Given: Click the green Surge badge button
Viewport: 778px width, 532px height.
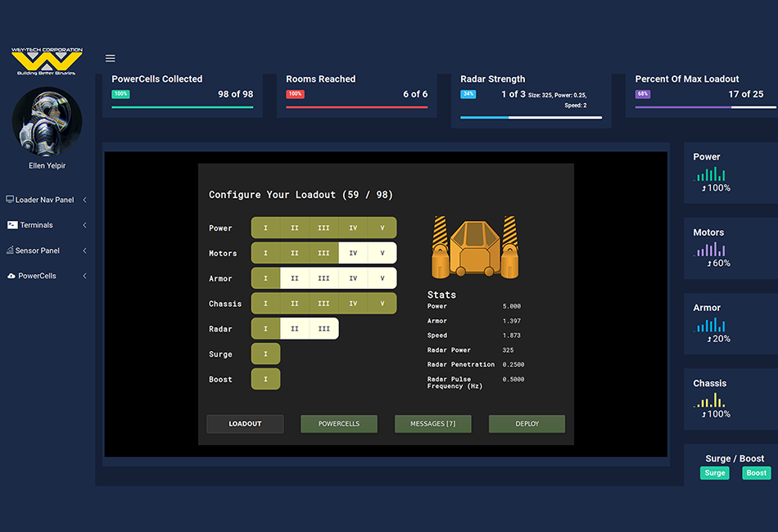Looking at the screenshot, I should pos(715,473).
